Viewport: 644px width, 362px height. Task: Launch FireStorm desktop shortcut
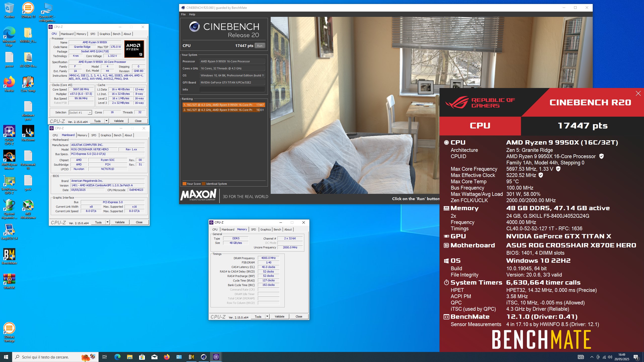(x=28, y=133)
